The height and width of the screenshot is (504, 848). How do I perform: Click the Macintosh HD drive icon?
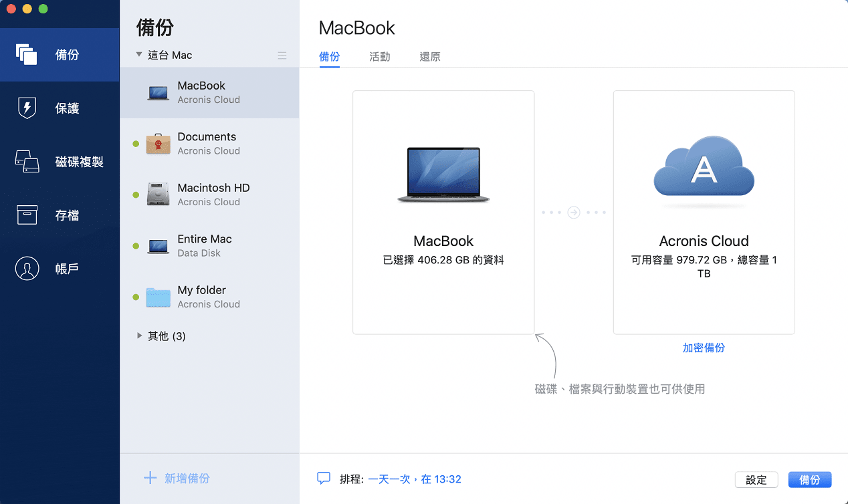158,195
